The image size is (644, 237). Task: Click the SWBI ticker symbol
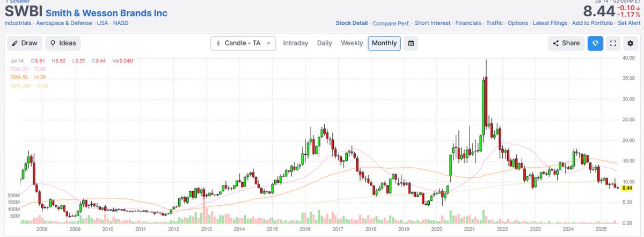tap(24, 12)
